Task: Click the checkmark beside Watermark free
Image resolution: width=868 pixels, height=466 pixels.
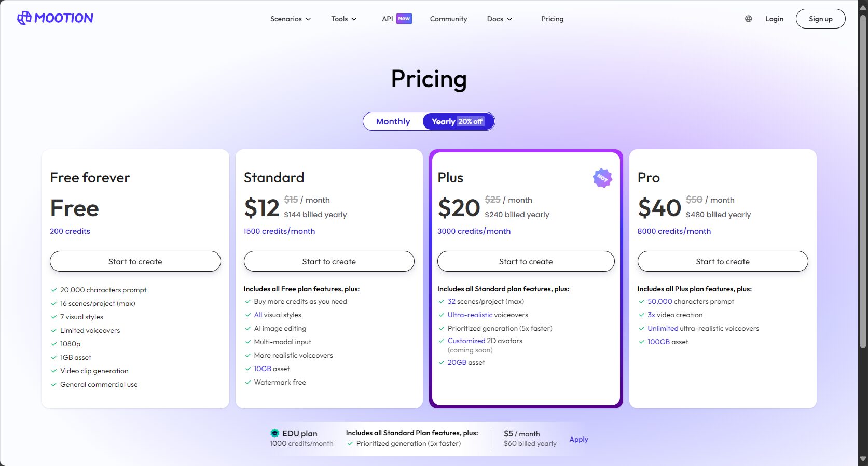Action: tap(248, 382)
